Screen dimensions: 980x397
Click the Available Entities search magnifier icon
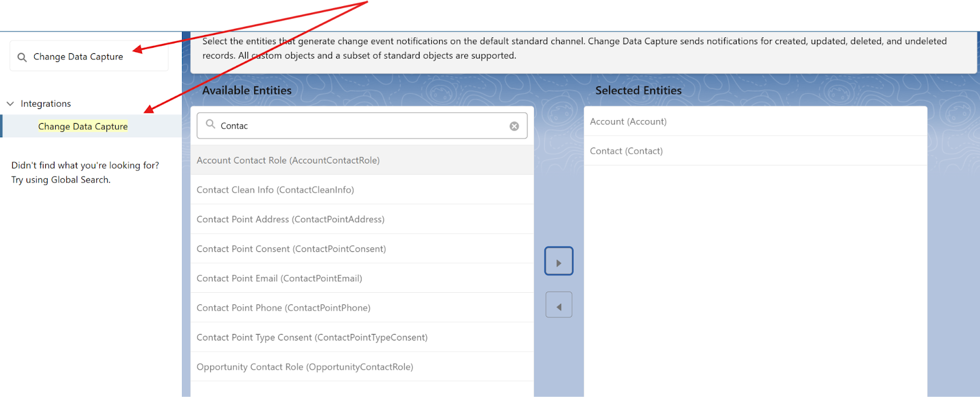pos(210,124)
